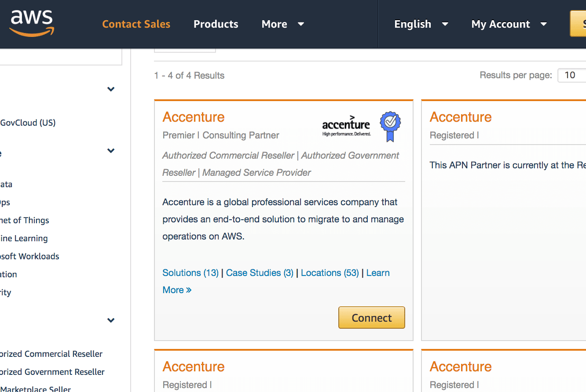This screenshot has height=392, width=586.
Task: Click the AWS logo
Action: pos(32,23)
